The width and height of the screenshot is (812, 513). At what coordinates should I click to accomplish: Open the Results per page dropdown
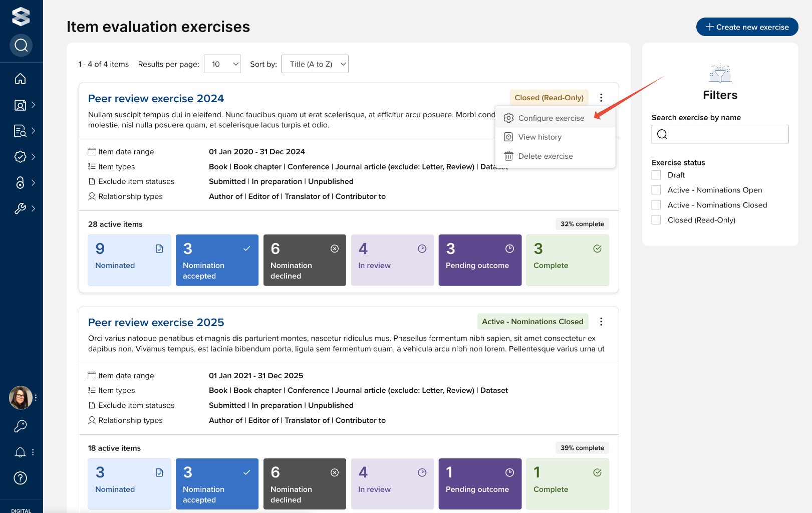[x=222, y=64]
